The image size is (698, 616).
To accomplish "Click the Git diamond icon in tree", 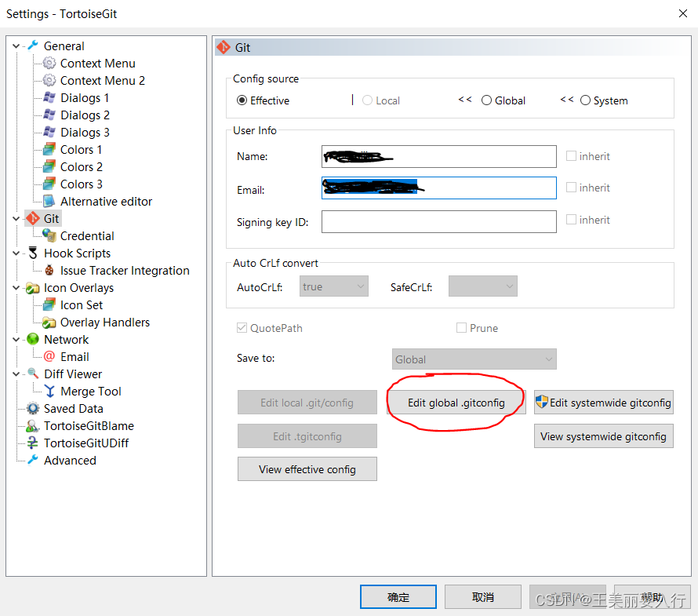I will point(33,218).
